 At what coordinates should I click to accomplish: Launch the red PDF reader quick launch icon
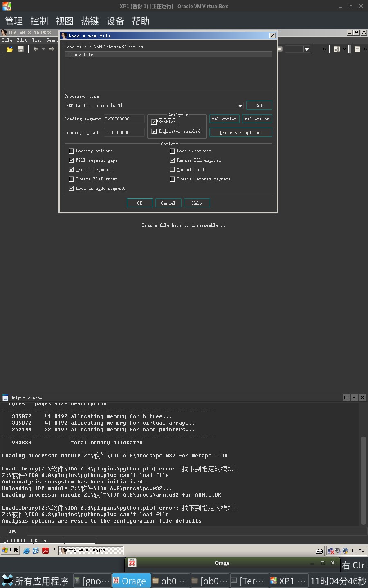click(45, 551)
